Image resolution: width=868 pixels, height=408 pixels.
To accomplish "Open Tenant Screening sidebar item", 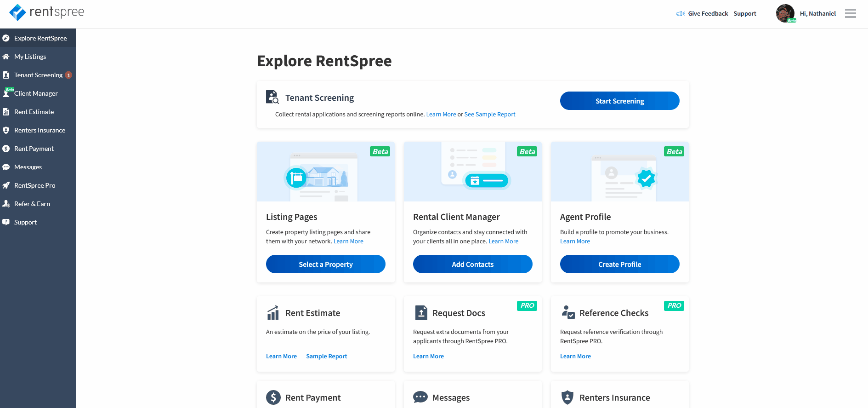I will 38,75.
